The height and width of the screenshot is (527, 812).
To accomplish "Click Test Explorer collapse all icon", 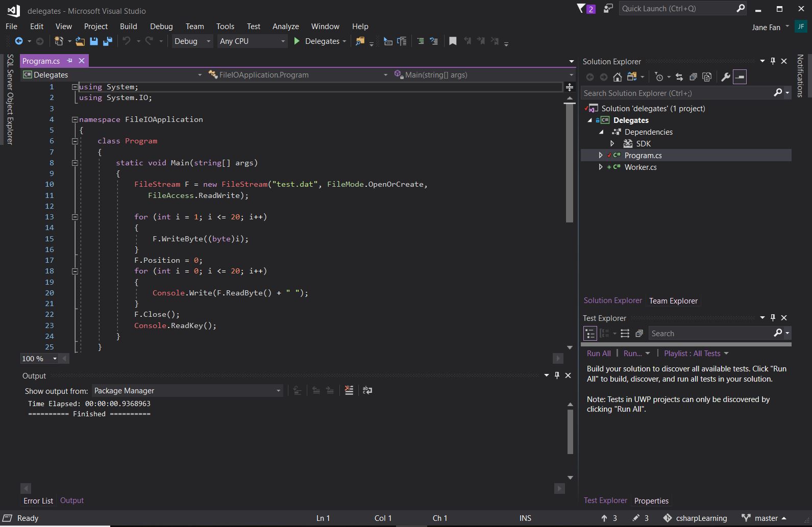I will [639, 333].
